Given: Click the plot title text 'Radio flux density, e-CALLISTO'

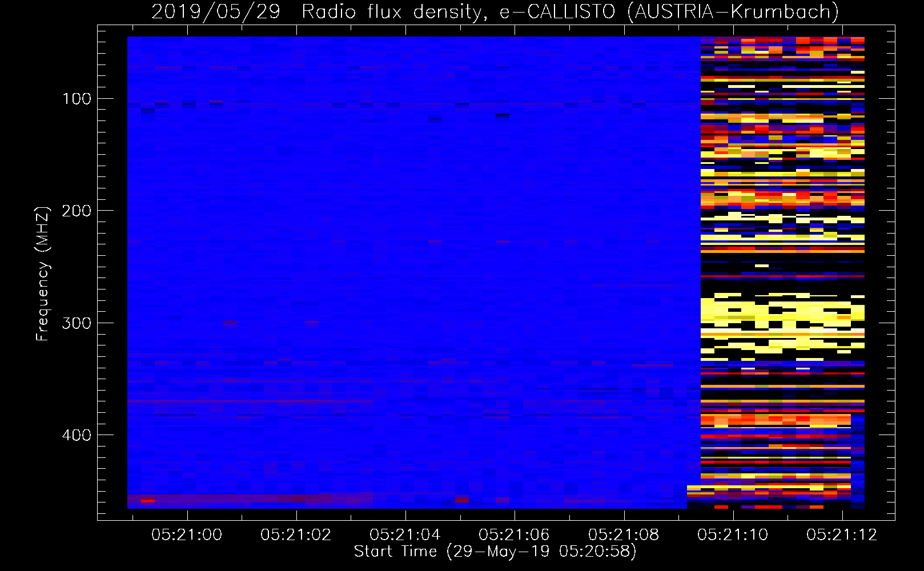Looking at the screenshot, I should coord(458,11).
